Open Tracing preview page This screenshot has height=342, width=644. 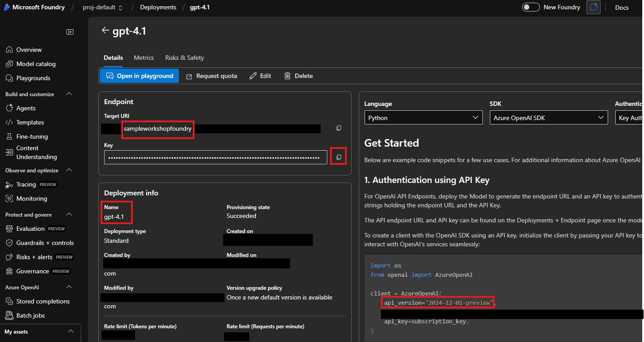(x=31, y=184)
